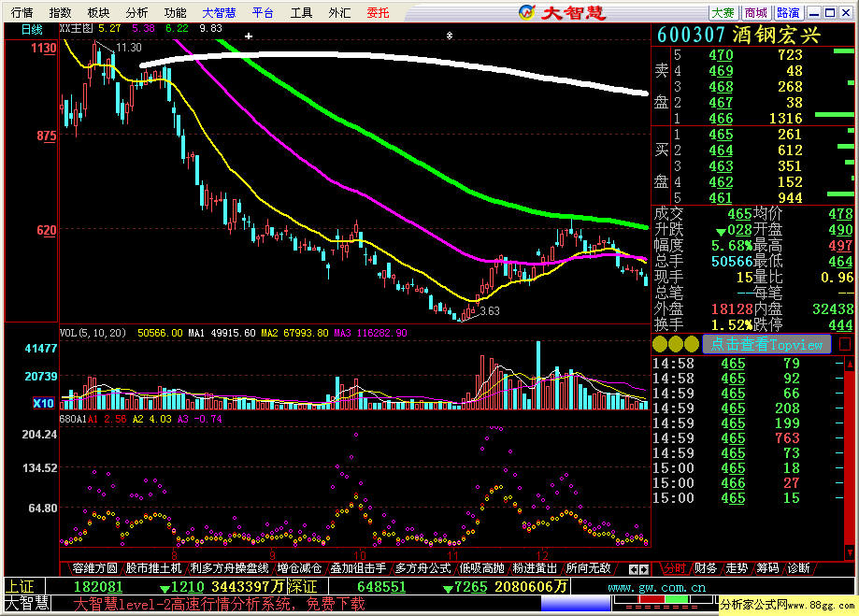The width and height of the screenshot is (859, 616).
Task: Click the 深证 index label in status bar
Action: 303,587
